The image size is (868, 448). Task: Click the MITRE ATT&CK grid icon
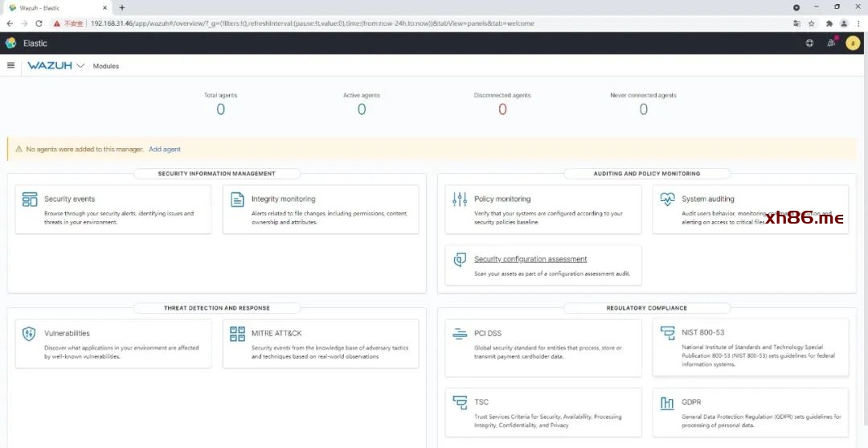coord(237,334)
